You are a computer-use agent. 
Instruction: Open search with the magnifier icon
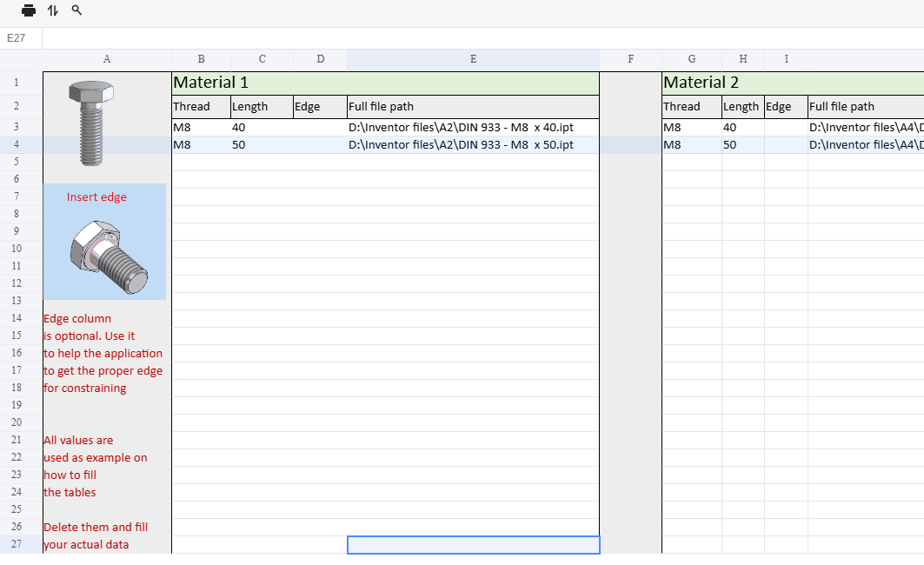76,10
